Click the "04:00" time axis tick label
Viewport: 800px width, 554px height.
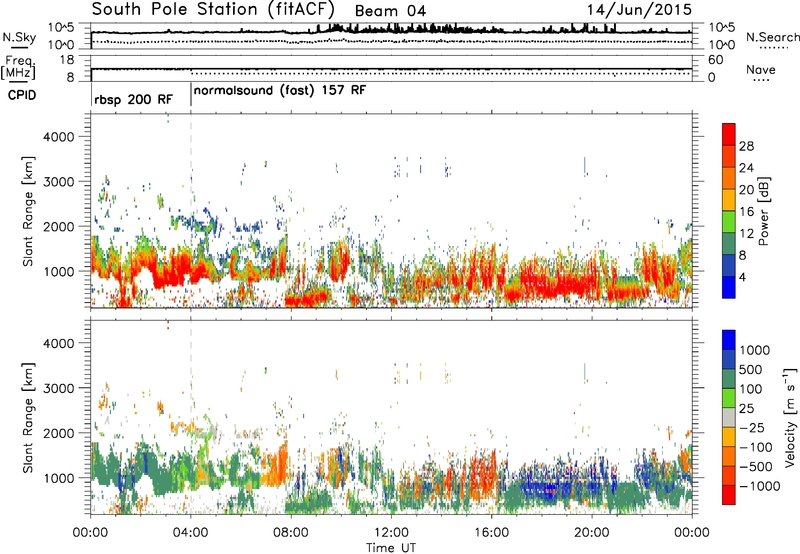190,533
